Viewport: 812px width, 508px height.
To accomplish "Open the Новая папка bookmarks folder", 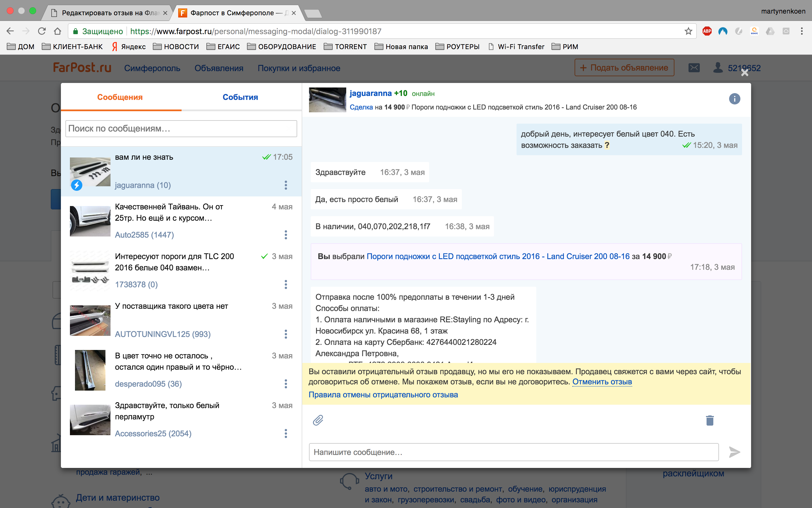I will (401, 47).
